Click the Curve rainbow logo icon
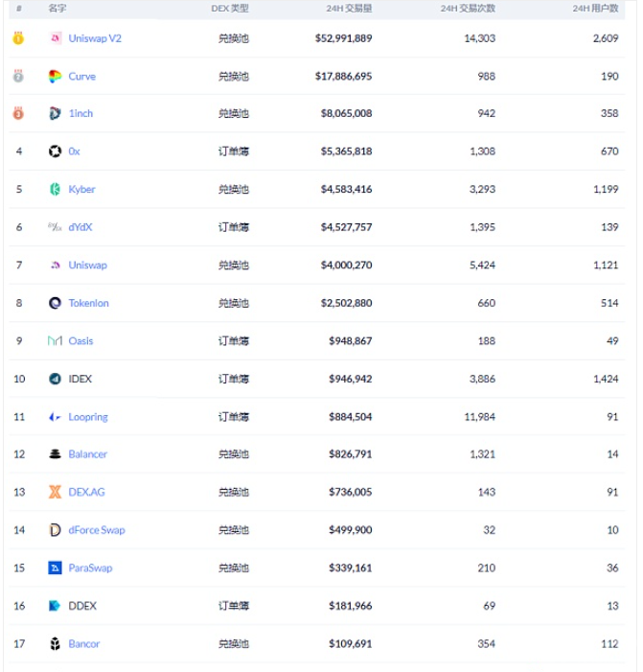 pos(55,77)
